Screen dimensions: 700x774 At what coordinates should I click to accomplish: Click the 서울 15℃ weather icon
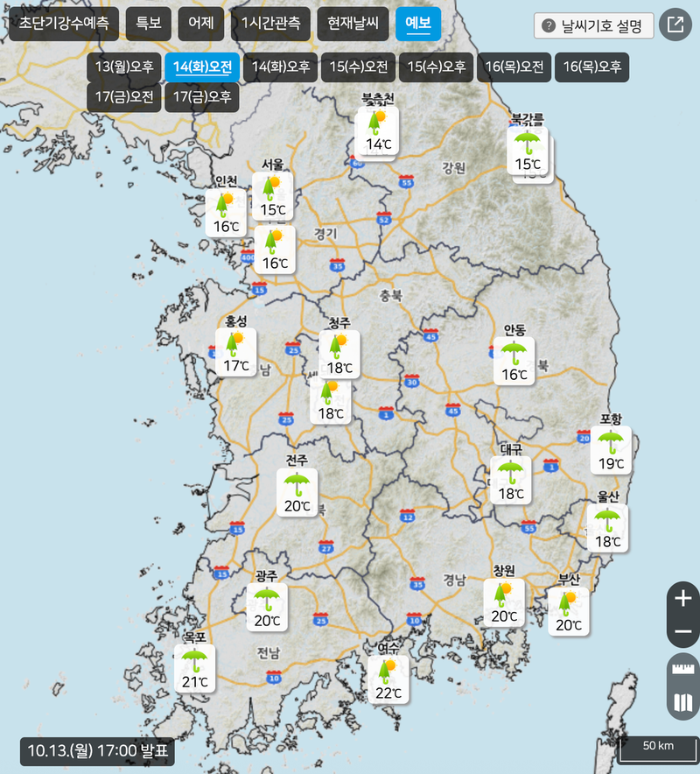tap(273, 195)
